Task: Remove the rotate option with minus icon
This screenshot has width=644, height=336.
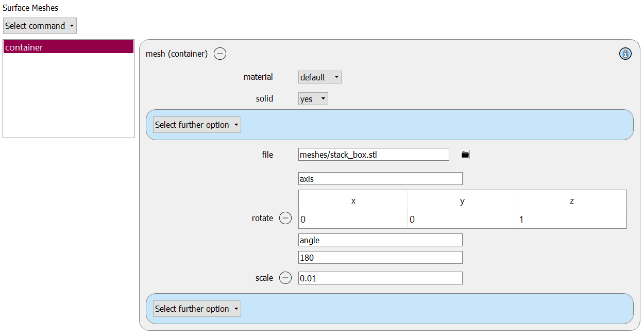Action: point(285,218)
